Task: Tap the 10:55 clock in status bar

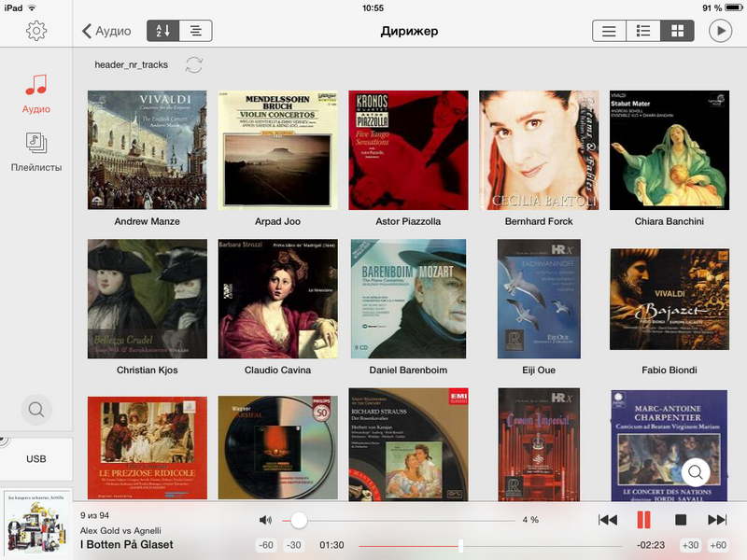Action: (373, 7)
